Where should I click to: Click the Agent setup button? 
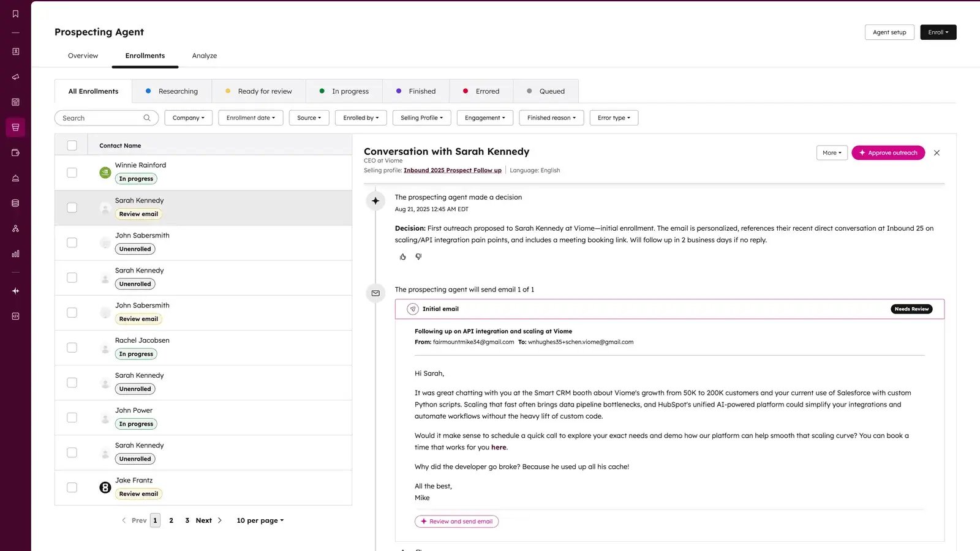(889, 32)
